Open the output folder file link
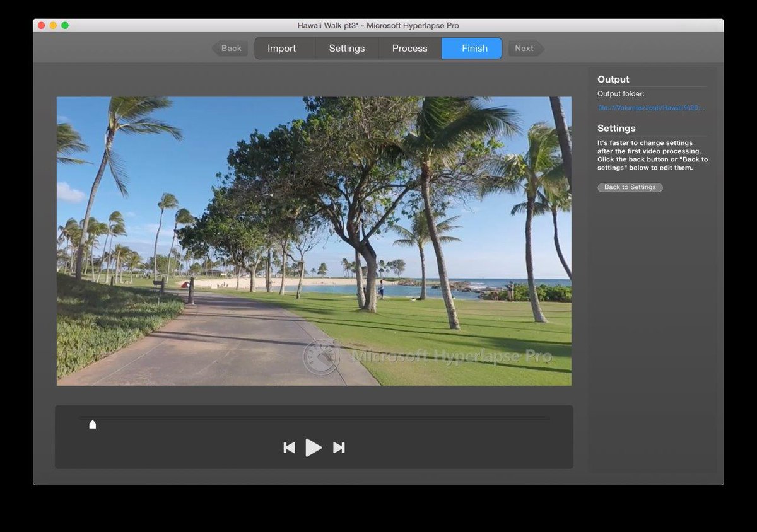The height and width of the screenshot is (532, 757). [651, 108]
